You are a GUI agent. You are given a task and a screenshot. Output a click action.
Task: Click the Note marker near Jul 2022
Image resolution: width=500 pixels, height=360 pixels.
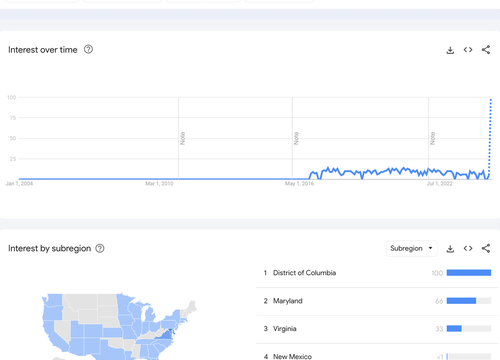(432, 138)
